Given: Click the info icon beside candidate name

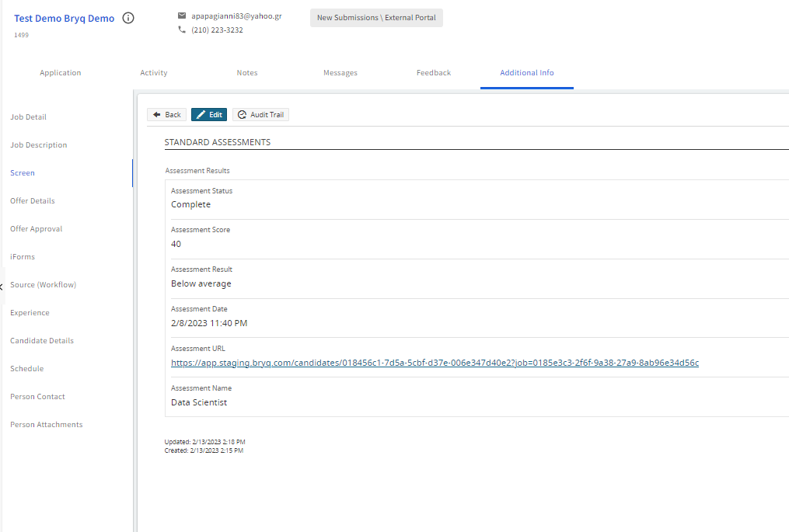Looking at the screenshot, I should point(128,18).
